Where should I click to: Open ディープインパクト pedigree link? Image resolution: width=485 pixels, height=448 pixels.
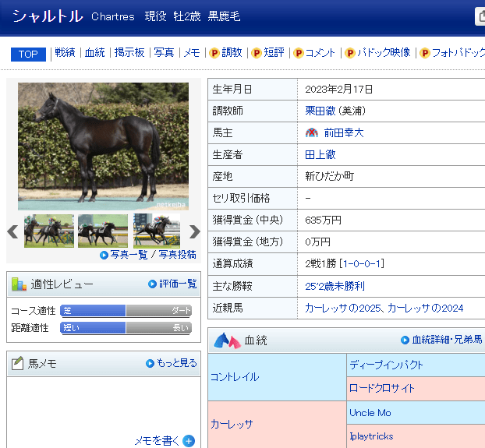pyautogui.click(x=386, y=365)
